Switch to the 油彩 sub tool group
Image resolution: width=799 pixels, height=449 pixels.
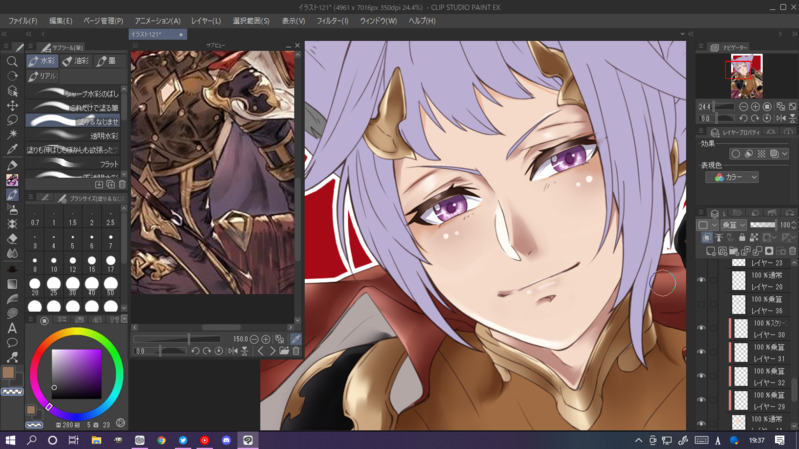point(76,61)
